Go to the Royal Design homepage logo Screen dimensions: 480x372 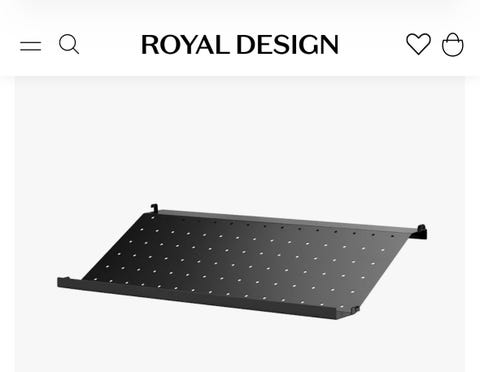point(240,44)
